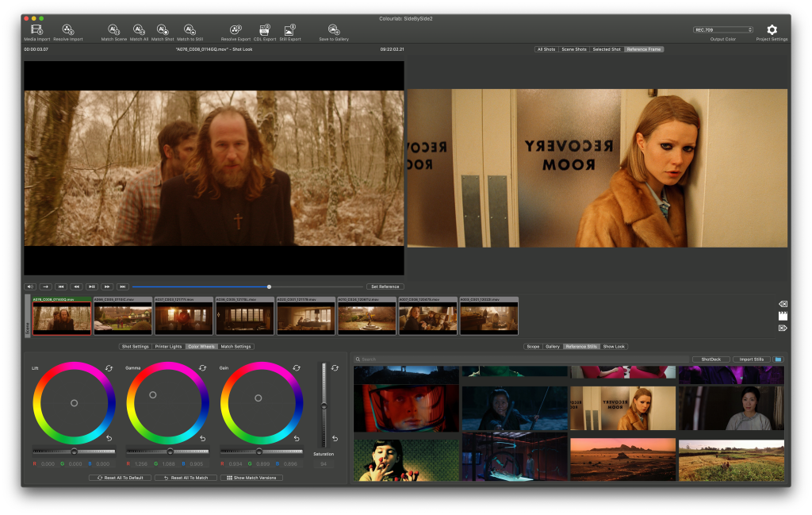Toggle the audio mute button
Screen dimensions: 812x515
tap(30, 286)
